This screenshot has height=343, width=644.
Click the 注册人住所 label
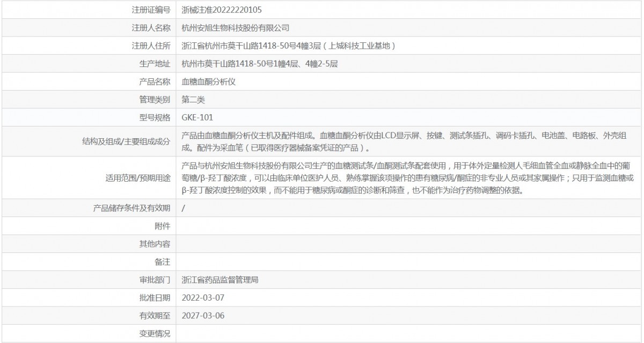click(151, 46)
